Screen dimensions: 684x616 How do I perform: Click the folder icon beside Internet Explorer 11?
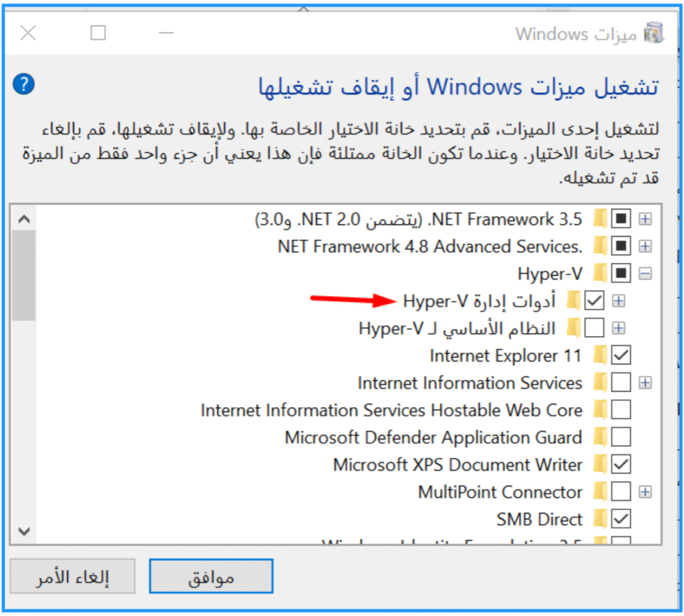[600, 355]
